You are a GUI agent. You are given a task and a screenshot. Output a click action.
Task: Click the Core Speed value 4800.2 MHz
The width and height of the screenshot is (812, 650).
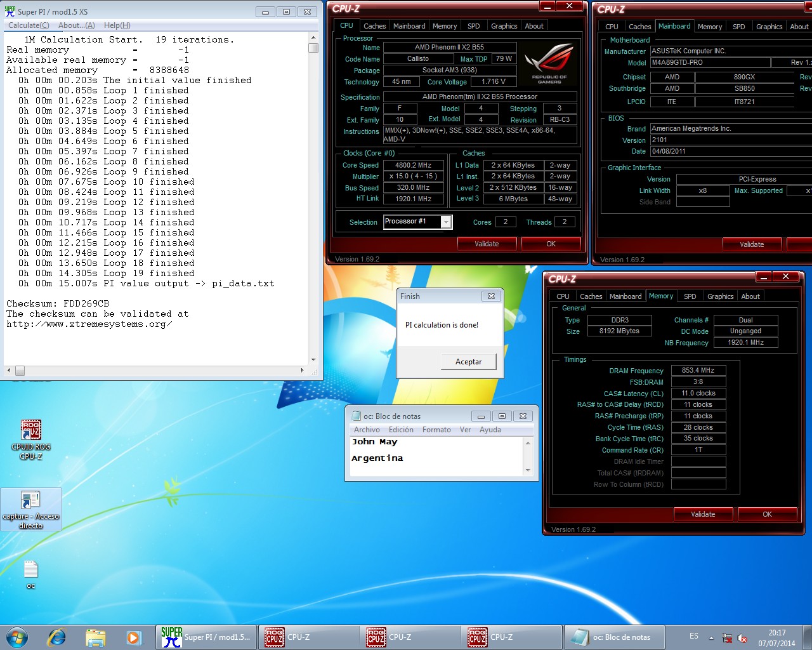coord(414,165)
